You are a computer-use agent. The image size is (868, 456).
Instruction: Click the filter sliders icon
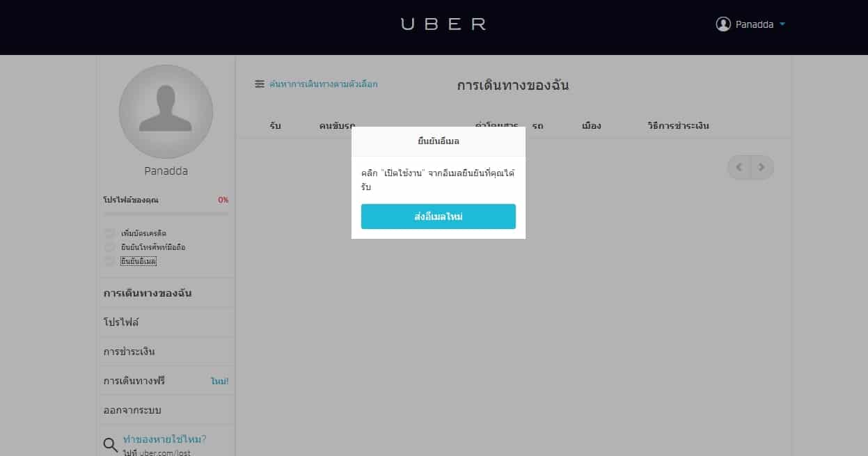(x=260, y=84)
